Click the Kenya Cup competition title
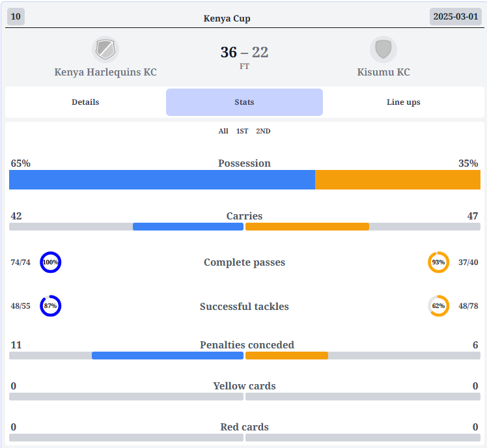 tap(227, 18)
